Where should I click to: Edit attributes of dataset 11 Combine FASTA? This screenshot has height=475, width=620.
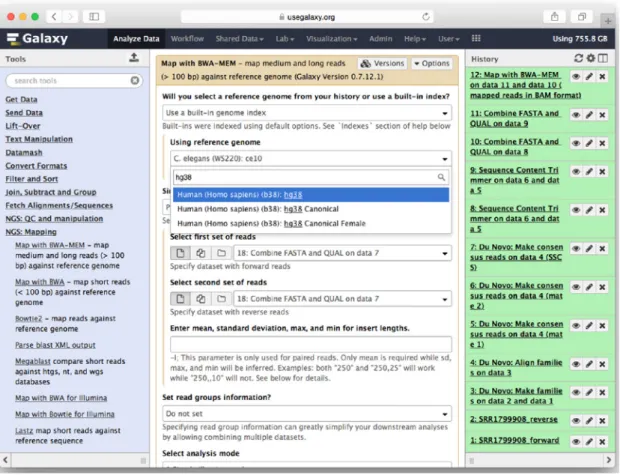[x=589, y=115]
